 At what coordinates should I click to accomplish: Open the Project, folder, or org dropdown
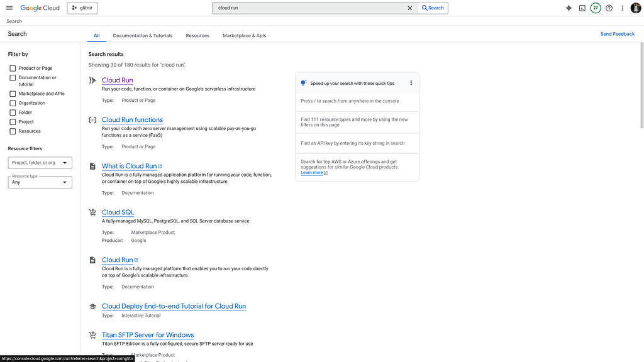[x=40, y=163]
